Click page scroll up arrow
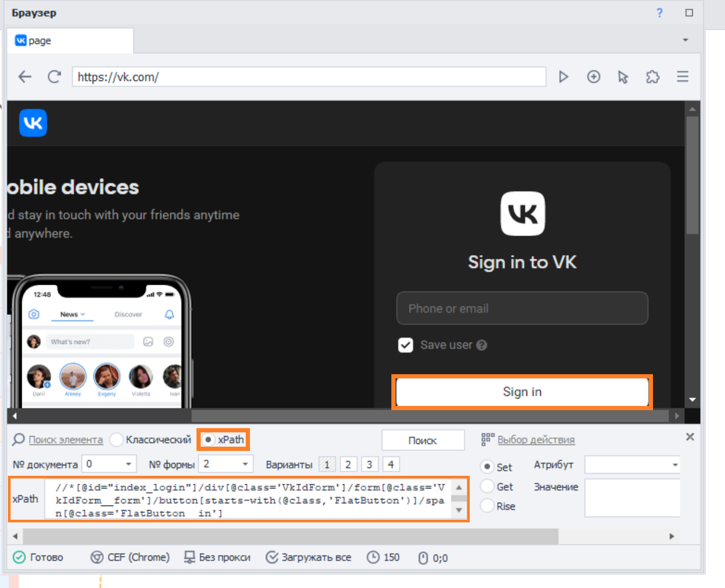Image resolution: width=725 pixels, height=588 pixels. pyautogui.click(x=692, y=109)
